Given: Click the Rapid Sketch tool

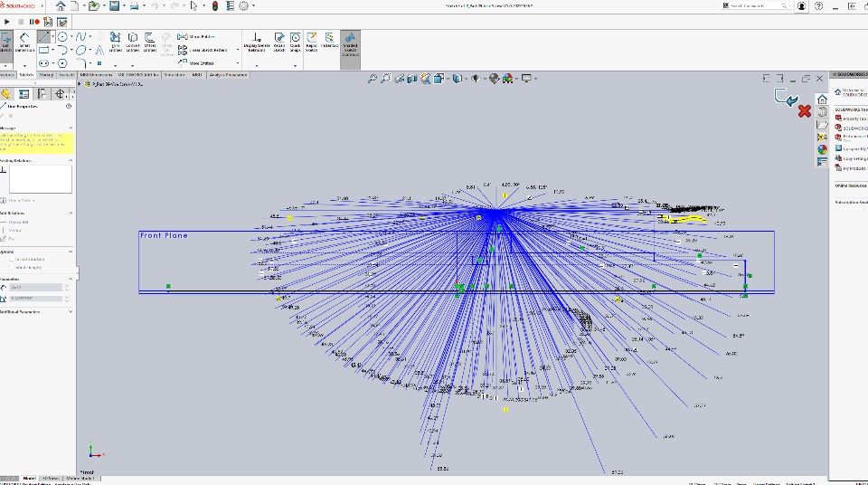Looking at the screenshot, I should (312, 43).
